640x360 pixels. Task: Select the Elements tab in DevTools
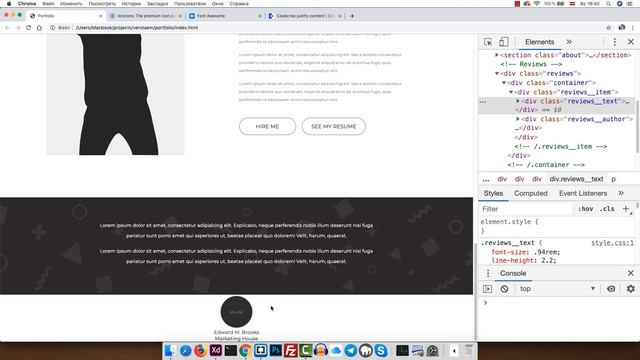539,42
